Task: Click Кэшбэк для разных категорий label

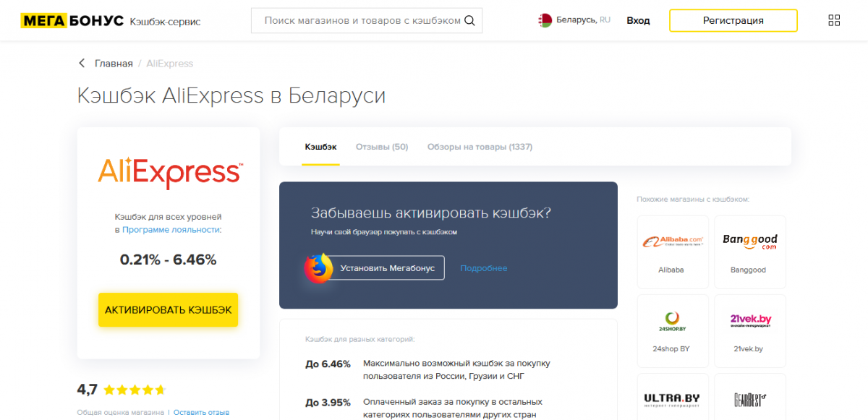Action: (360, 339)
